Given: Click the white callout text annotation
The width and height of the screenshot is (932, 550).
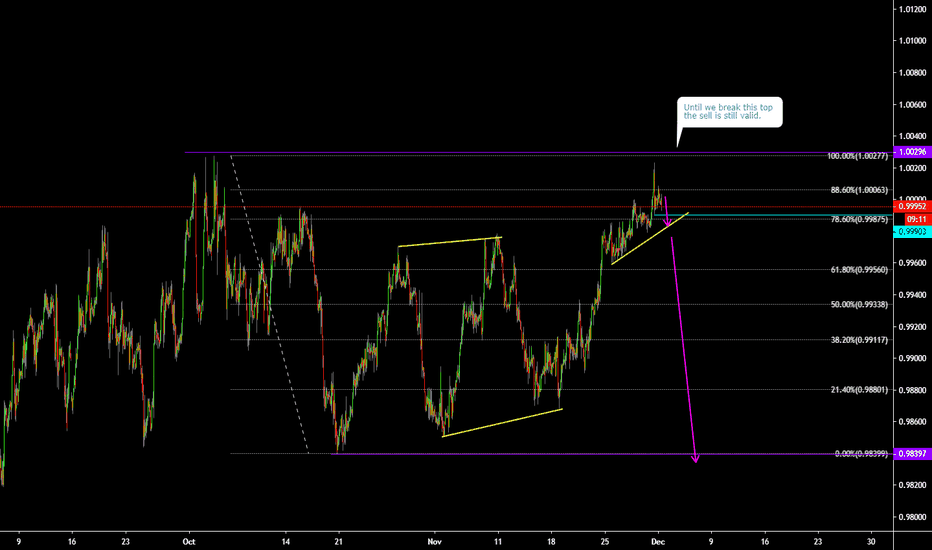Looking at the screenshot, I should (729, 111).
